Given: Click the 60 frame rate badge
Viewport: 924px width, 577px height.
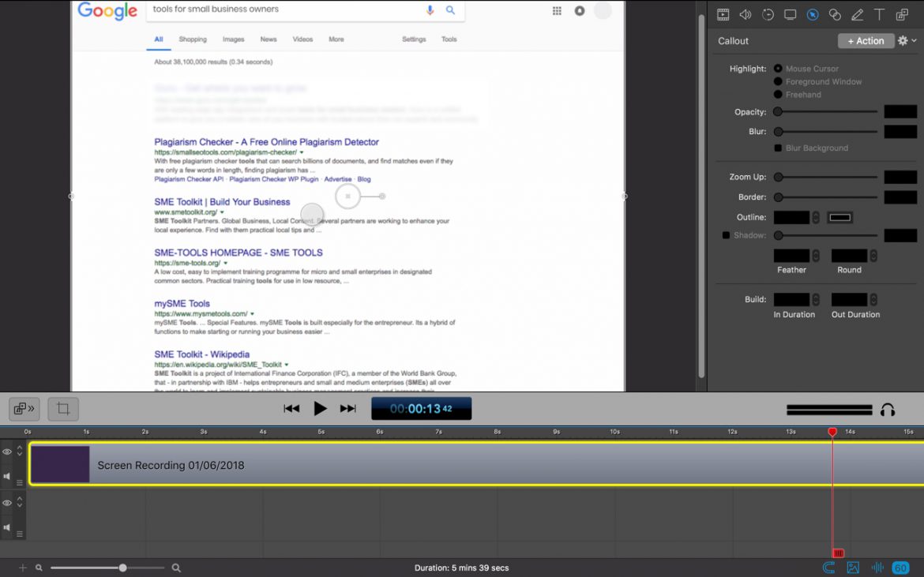Looking at the screenshot, I should click(900, 568).
